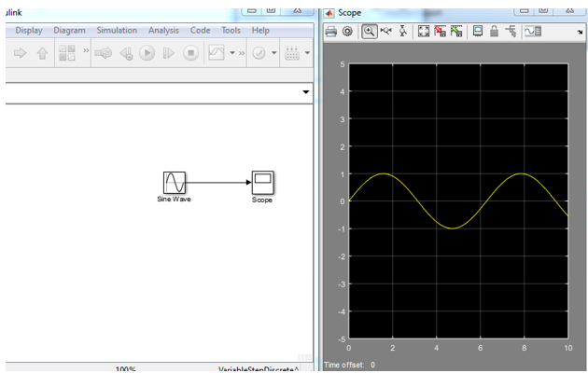This screenshot has height=373, width=588.
Task: Click the Autoscale icon in Scope
Action: pos(424,32)
